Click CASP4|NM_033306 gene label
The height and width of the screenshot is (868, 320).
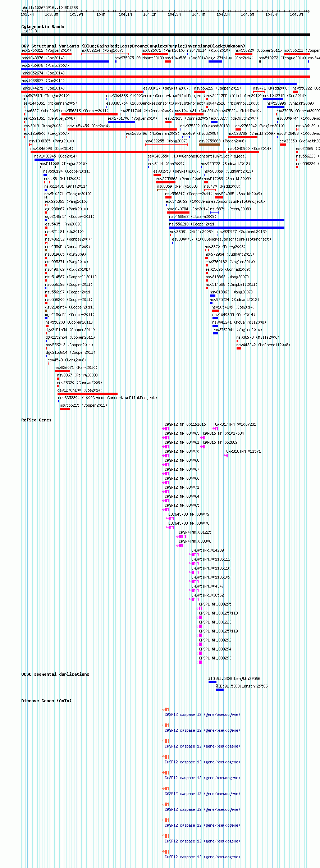195,541
